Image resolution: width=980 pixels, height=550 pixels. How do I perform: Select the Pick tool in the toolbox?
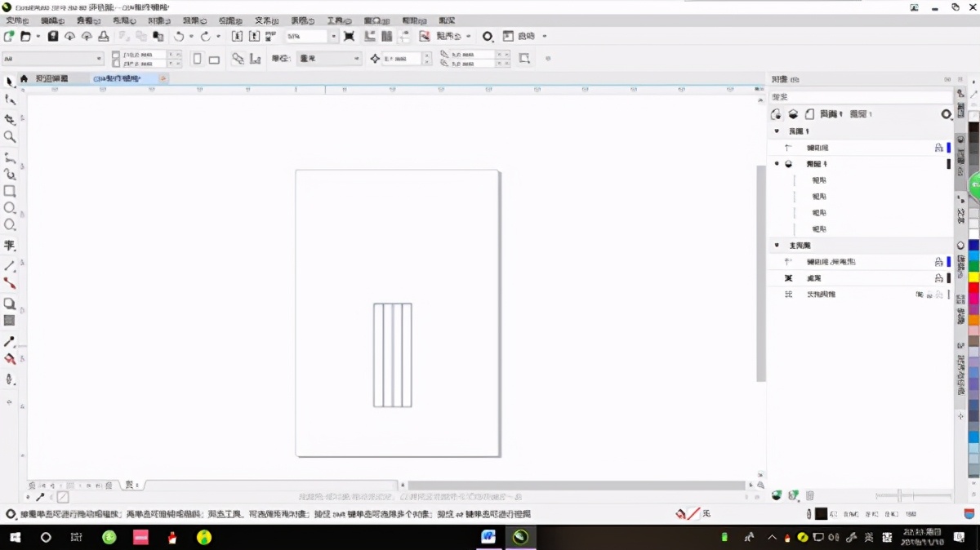coord(11,80)
